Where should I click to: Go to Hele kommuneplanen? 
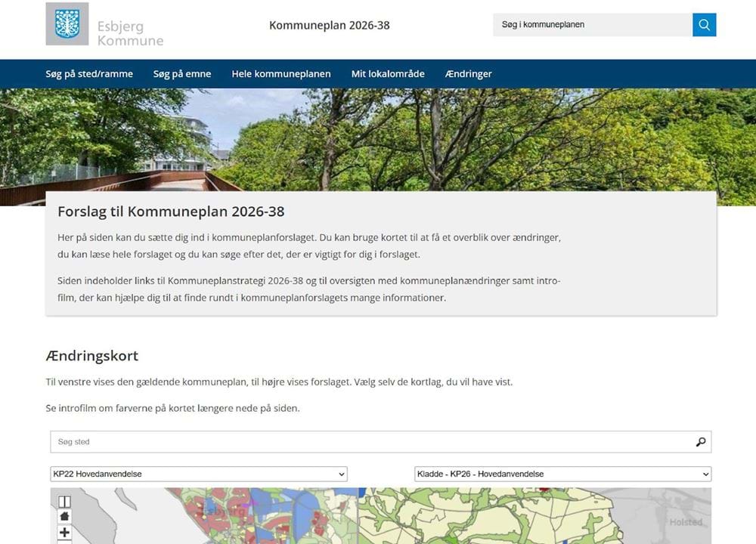pos(281,74)
